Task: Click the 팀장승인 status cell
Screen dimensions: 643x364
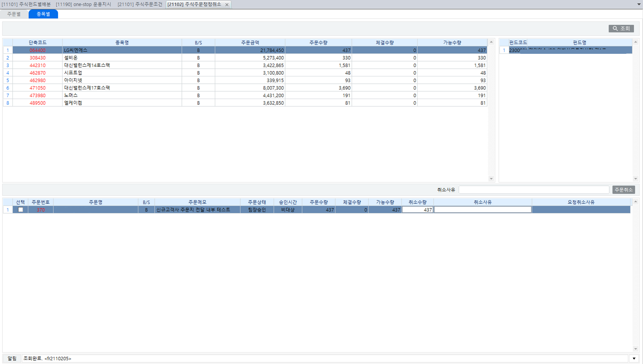Action: tap(257, 210)
